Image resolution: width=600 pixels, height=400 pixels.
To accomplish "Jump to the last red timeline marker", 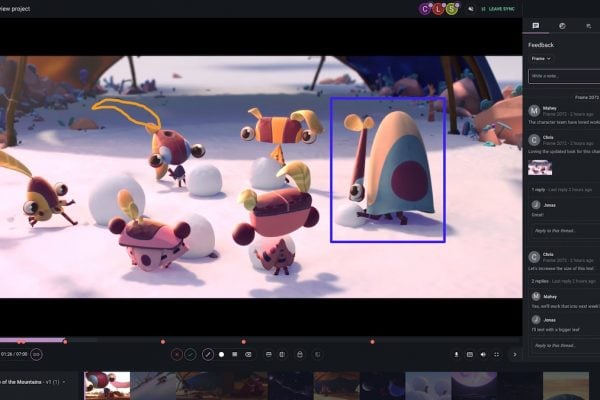I will [373, 342].
